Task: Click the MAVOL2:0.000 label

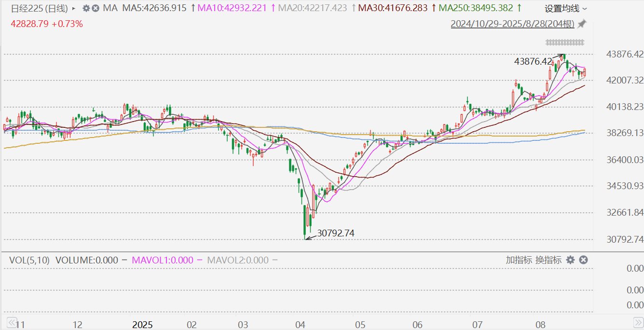Action: [238, 260]
